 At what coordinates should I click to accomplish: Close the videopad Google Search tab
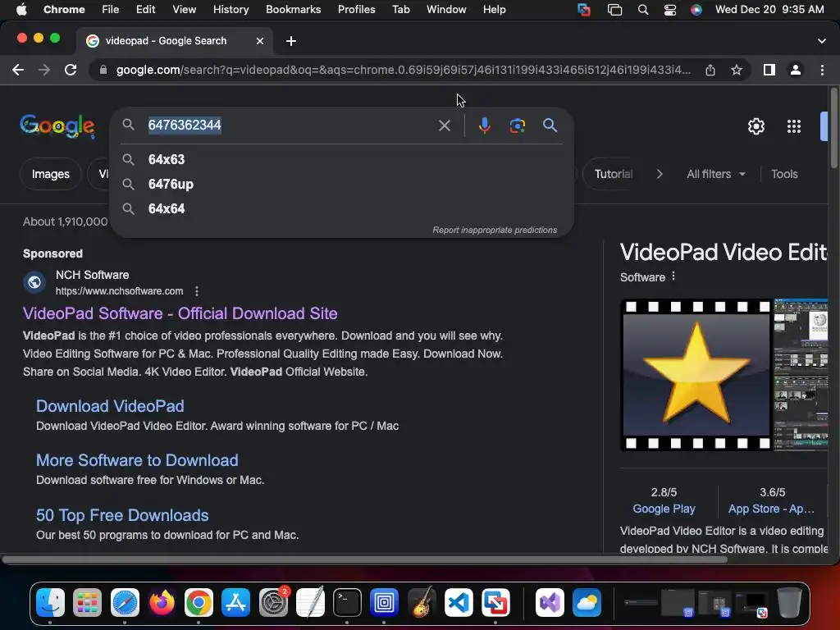[260, 41]
